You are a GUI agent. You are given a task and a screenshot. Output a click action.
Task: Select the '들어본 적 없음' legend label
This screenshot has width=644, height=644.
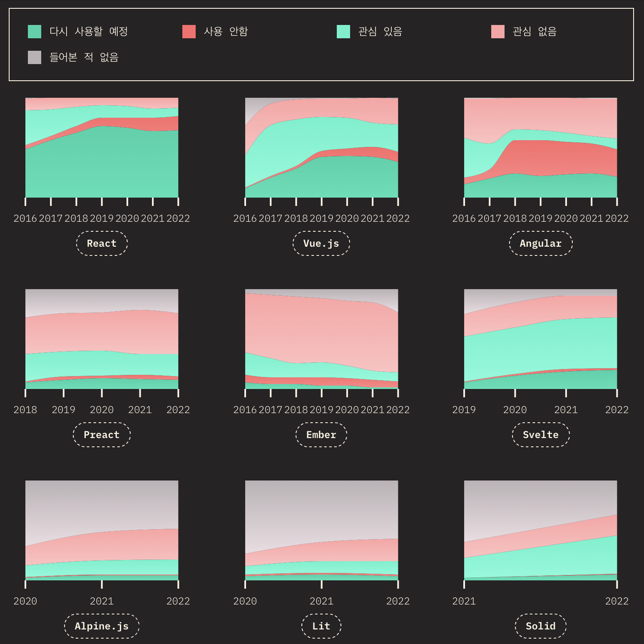pyautogui.click(x=84, y=57)
